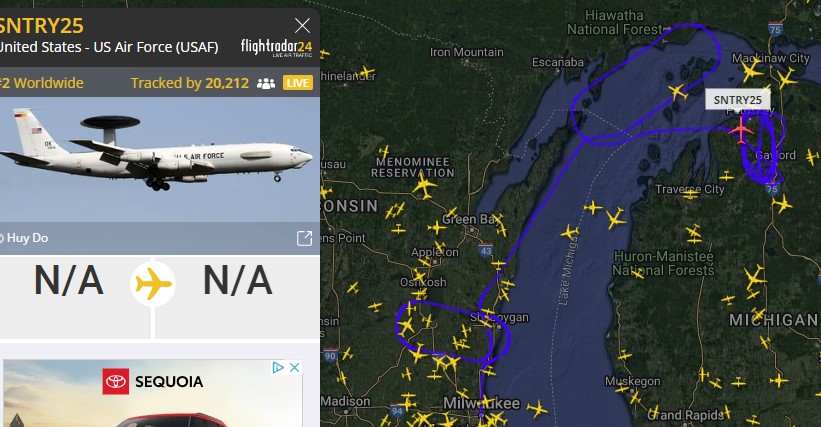The image size is (821, 427).
Task: Close the SNTRY25 flight details panel
Action: [x=302, y=25]
